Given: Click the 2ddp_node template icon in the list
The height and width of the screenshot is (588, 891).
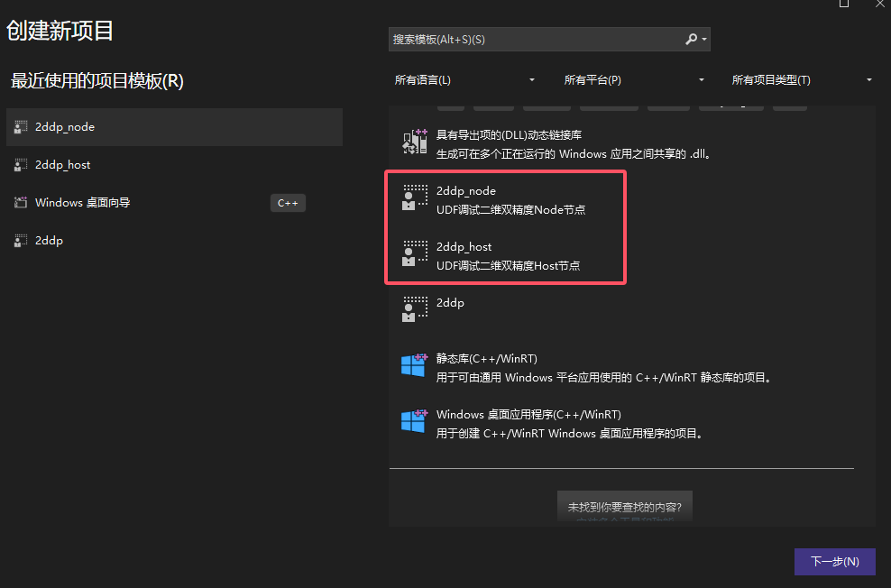Looking at the screenshot, I should pyautogui.click(x=413, y=199).
